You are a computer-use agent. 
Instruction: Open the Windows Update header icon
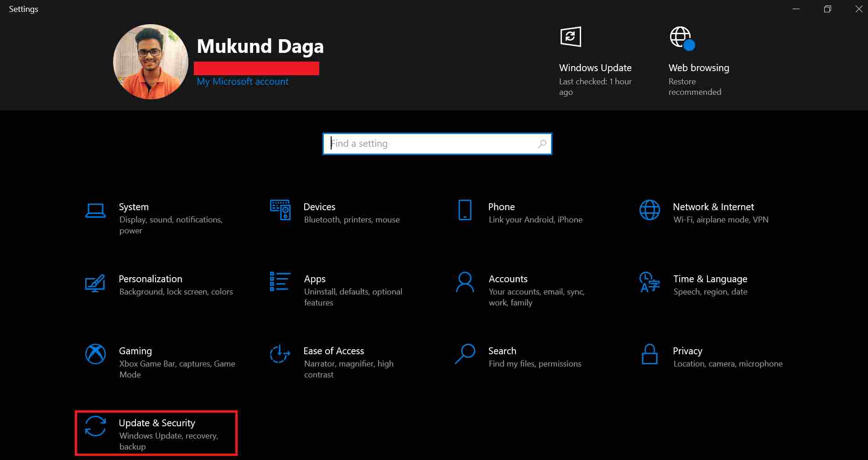click(x=570, y=36)
